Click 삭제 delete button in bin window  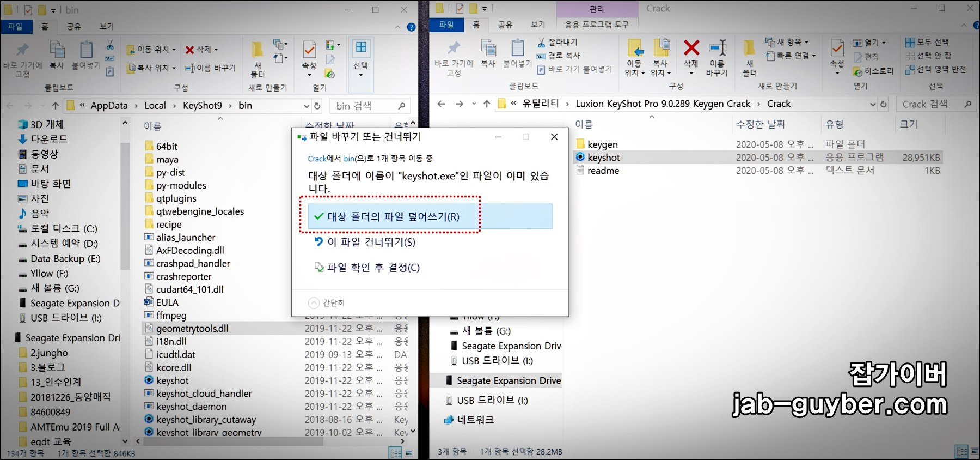[201, 50]
